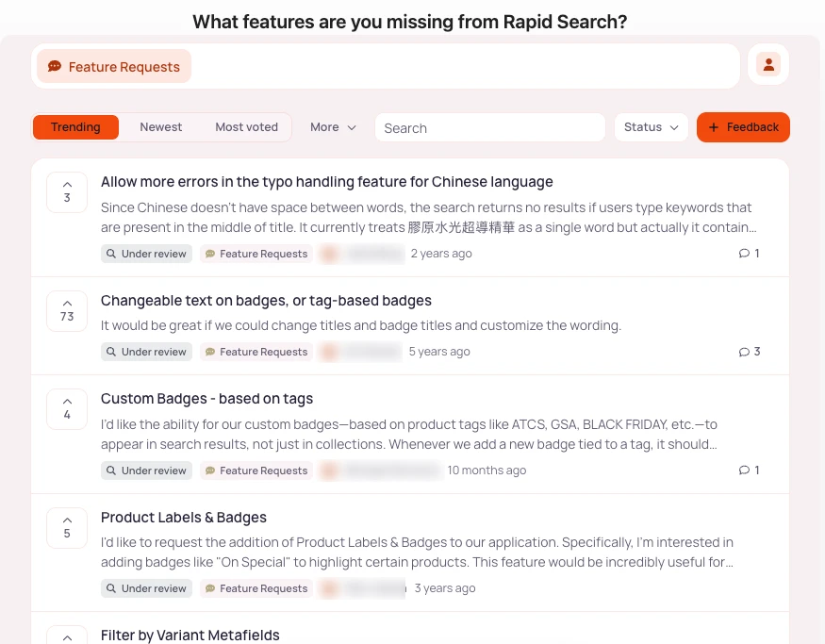The image size is (825, 644).
Task: Upvote the Chinese typo handling request
Action: point(67,192)
